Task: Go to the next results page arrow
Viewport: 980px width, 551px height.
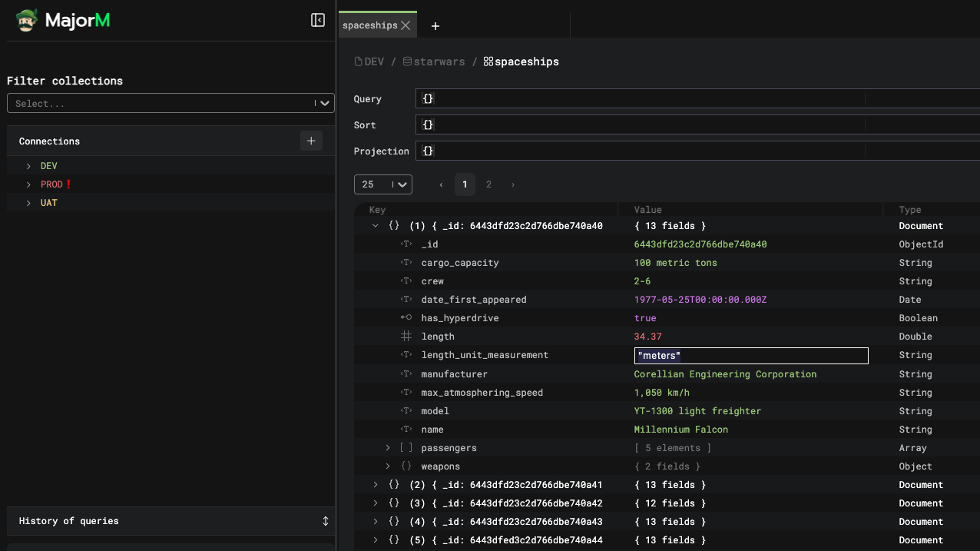Action: (513, 184)
